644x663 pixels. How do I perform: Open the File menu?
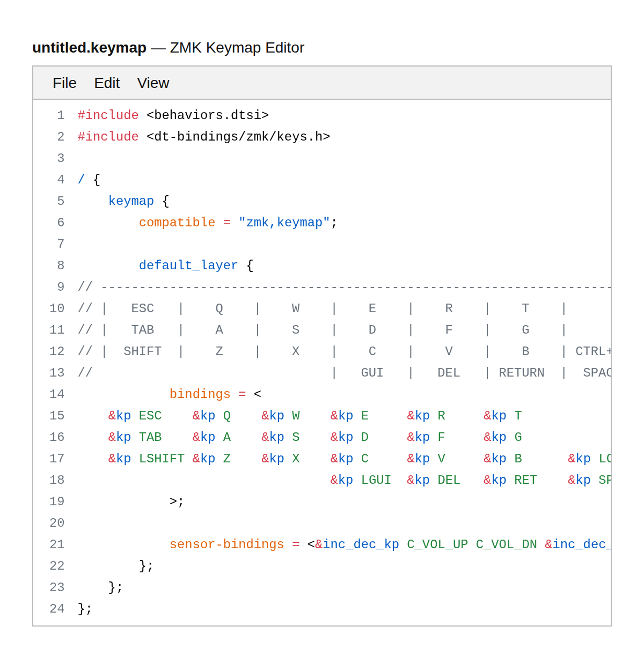tap(64, 83)
